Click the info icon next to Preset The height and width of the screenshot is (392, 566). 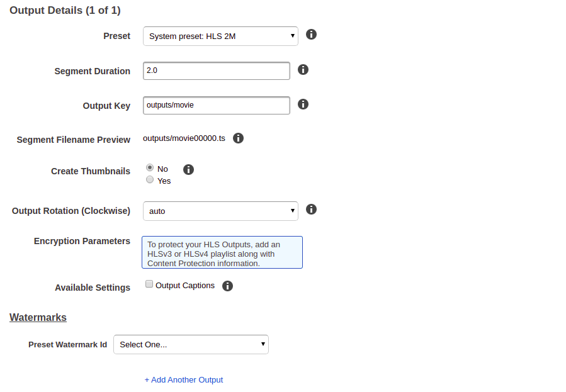coord(311,35)
